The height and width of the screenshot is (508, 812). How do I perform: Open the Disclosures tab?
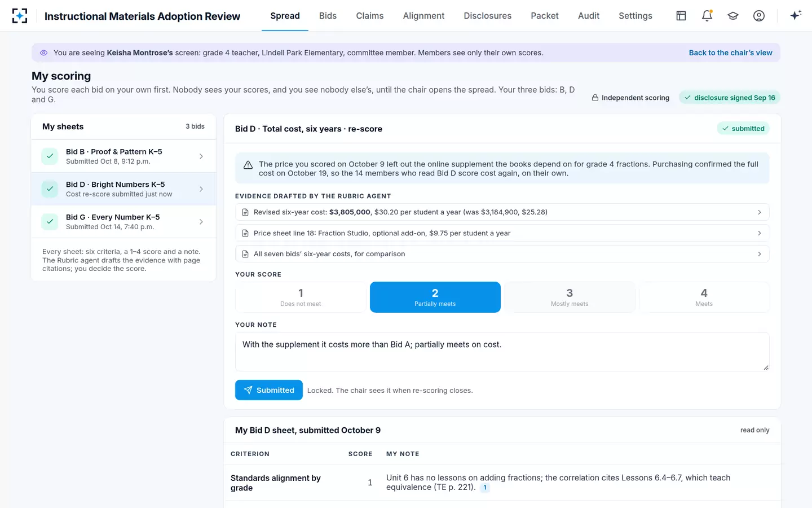[x=488, y=16]
